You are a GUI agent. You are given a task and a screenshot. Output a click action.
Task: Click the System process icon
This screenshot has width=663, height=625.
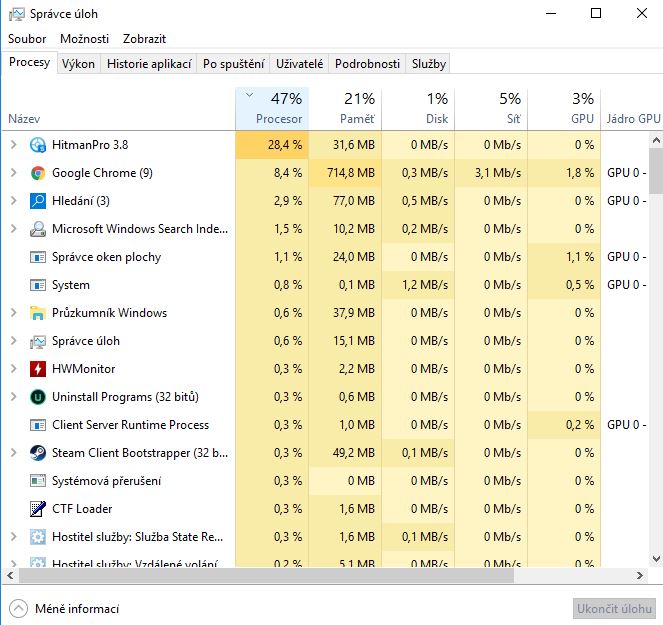click(38, 285)
